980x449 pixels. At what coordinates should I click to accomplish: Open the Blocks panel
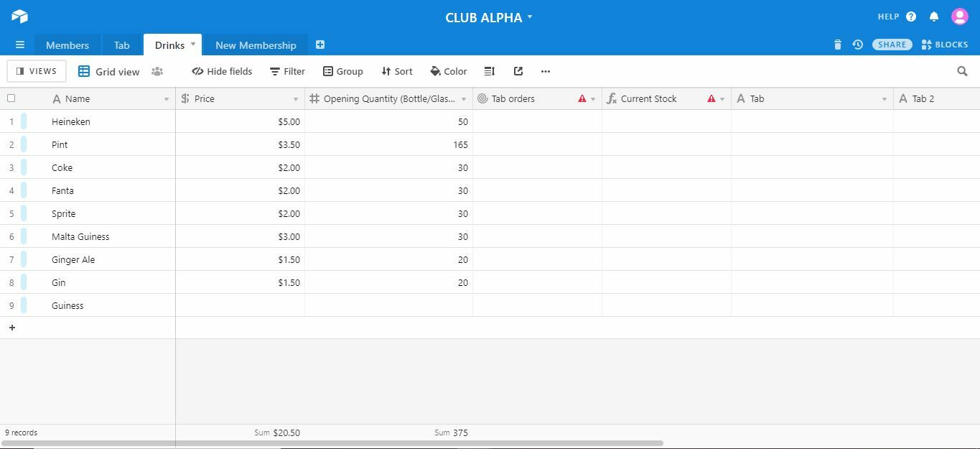pos(945,45)
